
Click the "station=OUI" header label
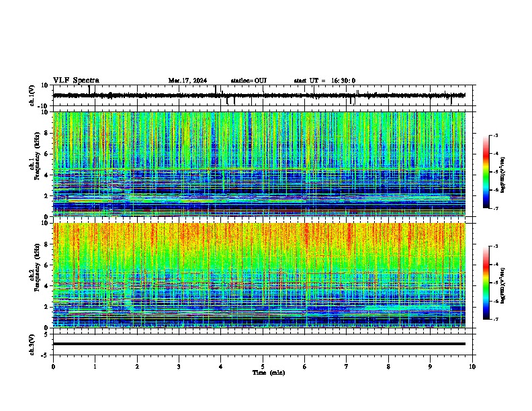249,81
